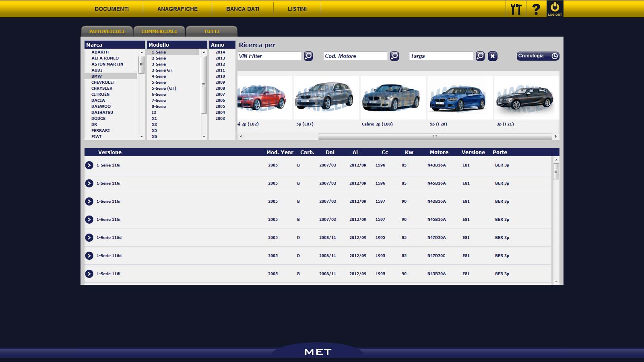The image size is (644, 362).
Task: Open the first 1-Serie 116i row arrow
Action: coord(89,165)
